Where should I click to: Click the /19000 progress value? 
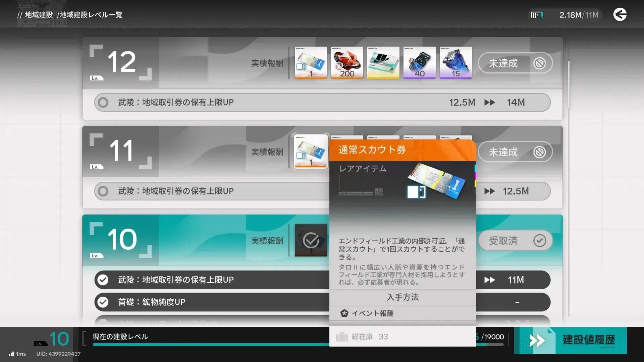pos(492,337)
